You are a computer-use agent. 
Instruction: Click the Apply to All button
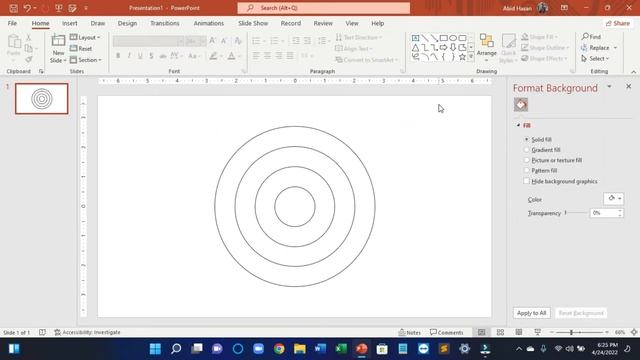pyautogui.click(x=531, y=313)
